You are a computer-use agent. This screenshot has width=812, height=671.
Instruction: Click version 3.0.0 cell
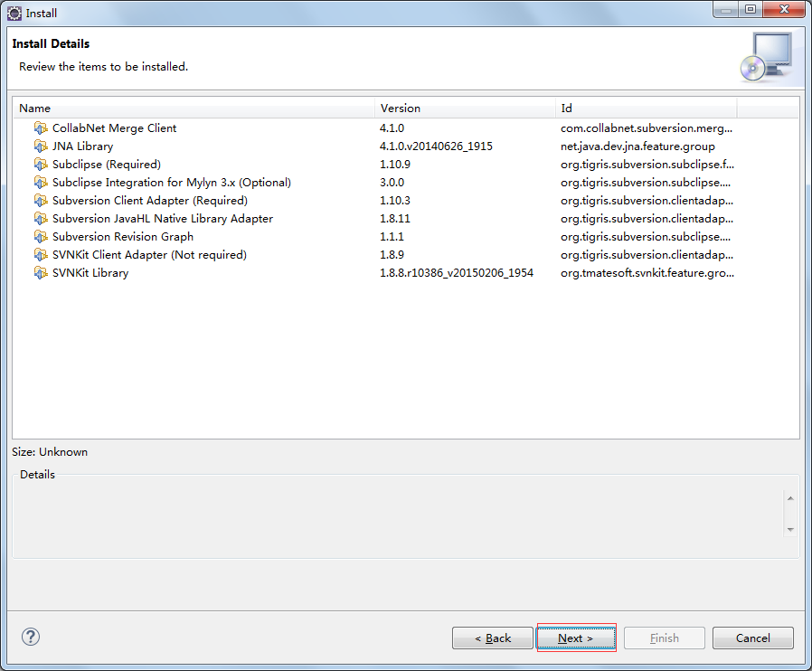pyautogui.click(x=392, y=183)
